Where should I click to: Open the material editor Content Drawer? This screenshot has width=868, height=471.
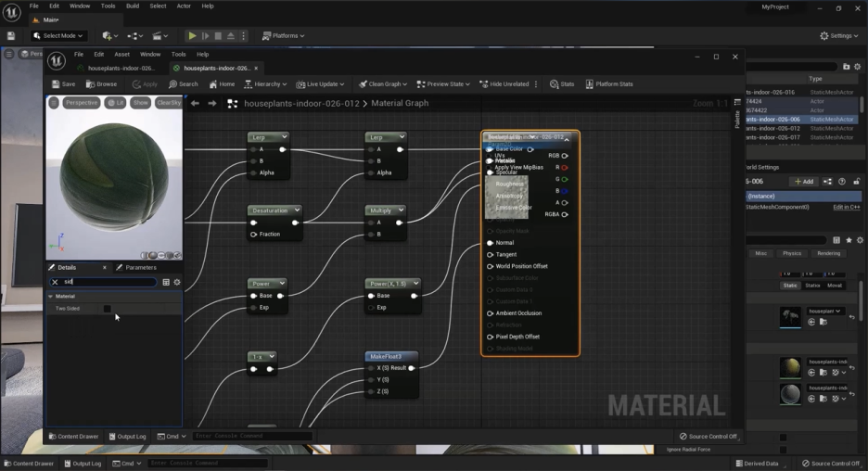point(73,436)
